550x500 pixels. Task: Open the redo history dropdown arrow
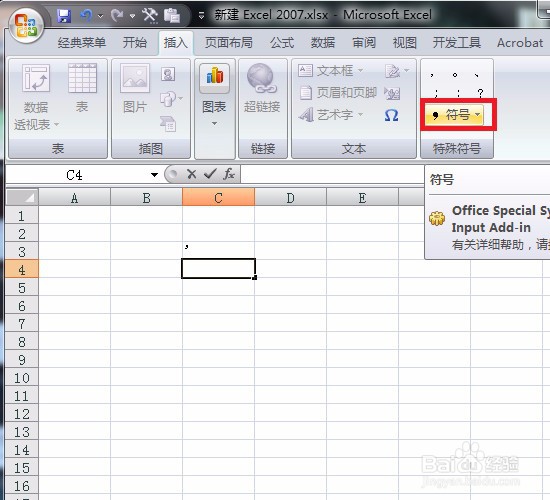point(132,16)
